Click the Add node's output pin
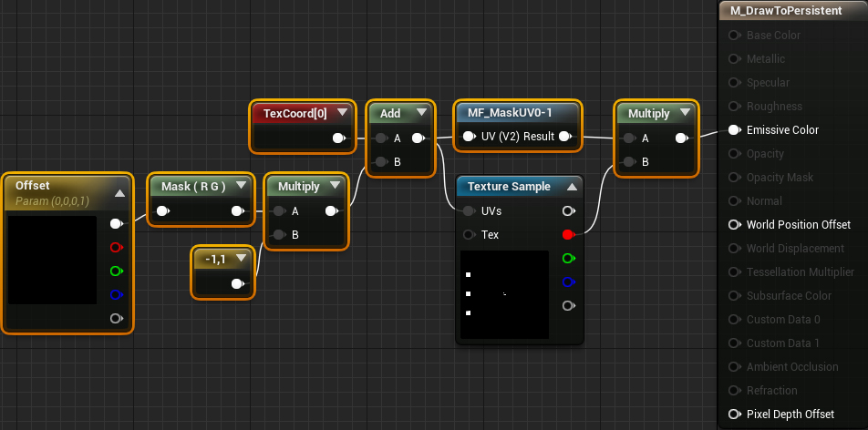868x430 pixels. 418,138
